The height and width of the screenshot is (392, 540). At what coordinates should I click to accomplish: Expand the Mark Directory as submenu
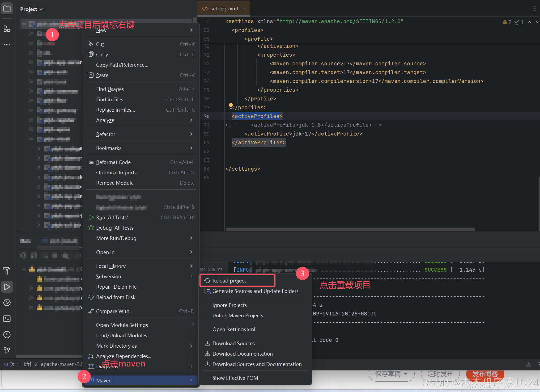point(116,346)
